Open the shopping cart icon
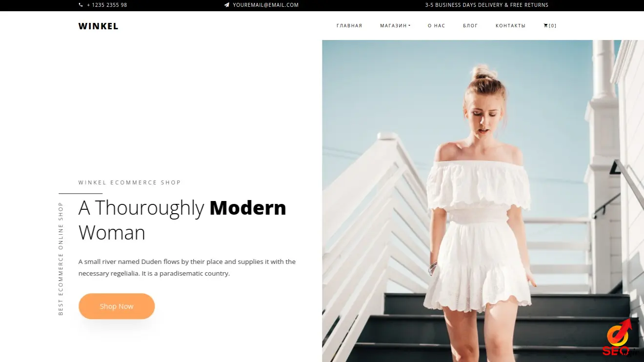644x362 pixels. click(x=546, y=25)
